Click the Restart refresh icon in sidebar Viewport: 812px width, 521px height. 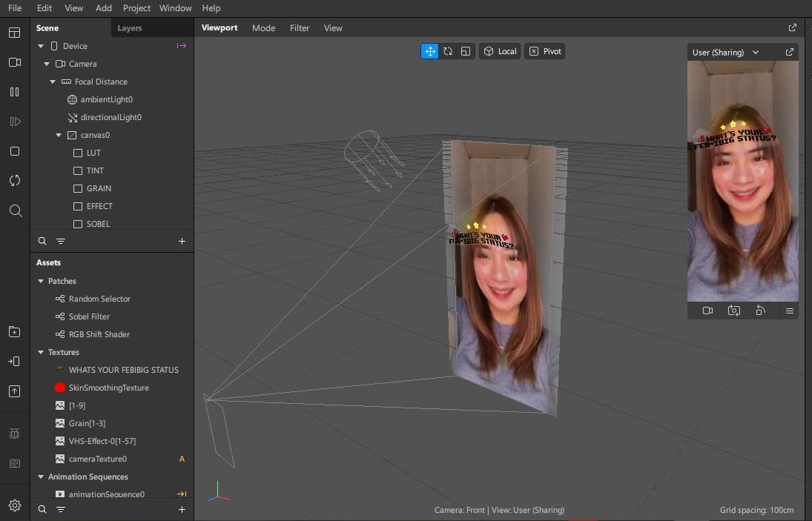[x=15, y=181]
